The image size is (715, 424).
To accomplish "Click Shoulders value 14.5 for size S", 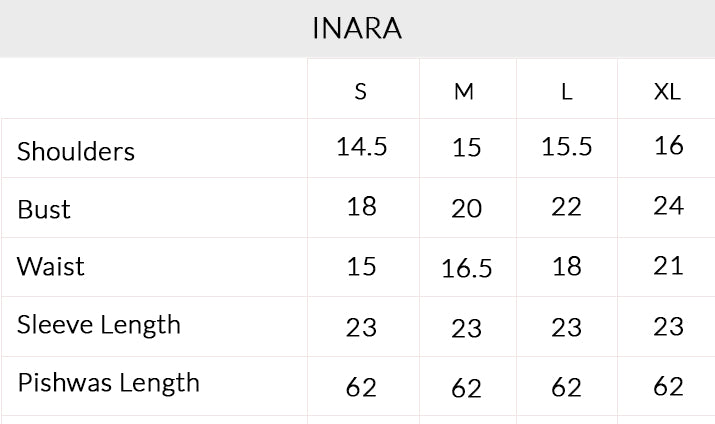I will [x=362, y=147].
